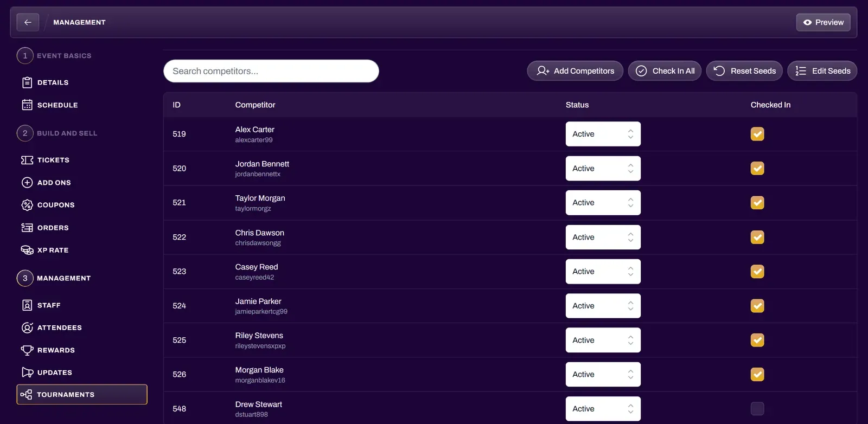Open status dropdown for Jamie Parker
Viewport: 868px width, 424px height.
(603, 306)
